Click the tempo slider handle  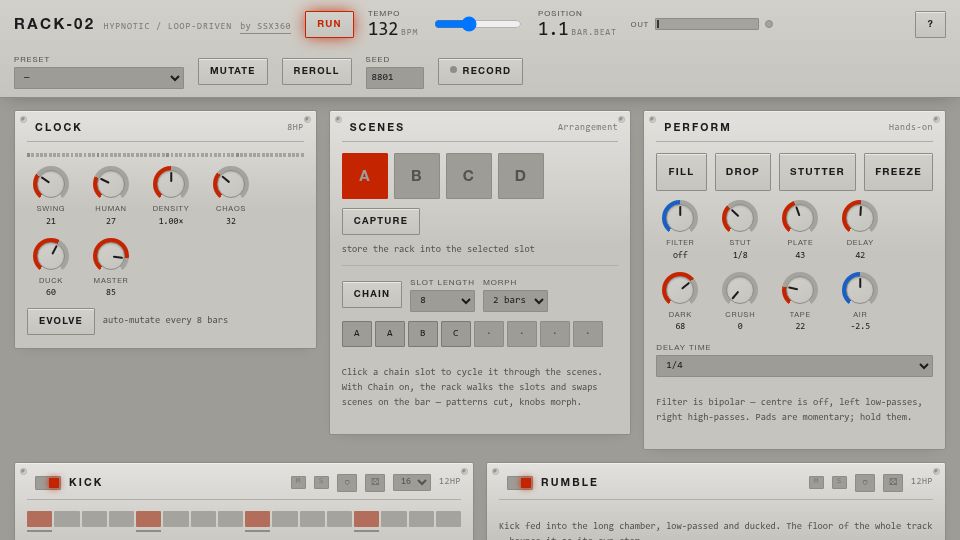tap(469, 24)
